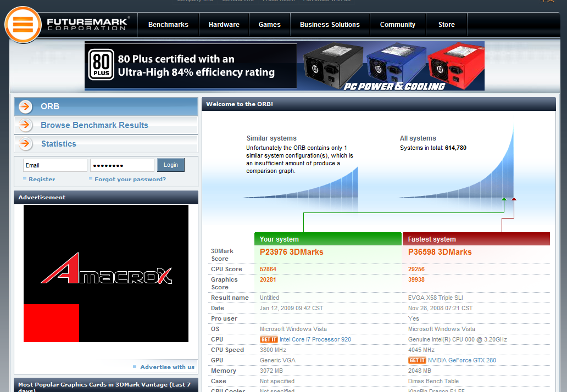The width and height of the screenshot is (567, 392).
Task: Open the Store menu
Action: tap(447, 25)
